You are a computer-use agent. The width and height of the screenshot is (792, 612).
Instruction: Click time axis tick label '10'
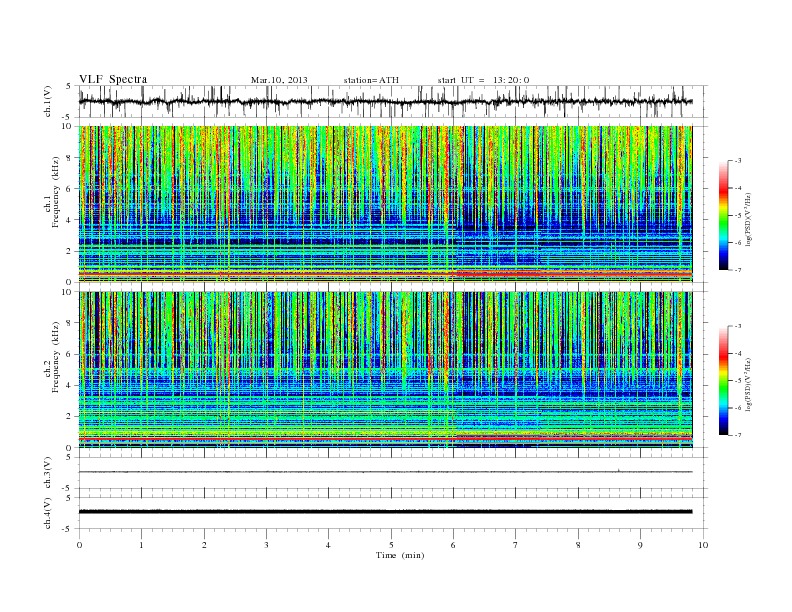point(703,545)
